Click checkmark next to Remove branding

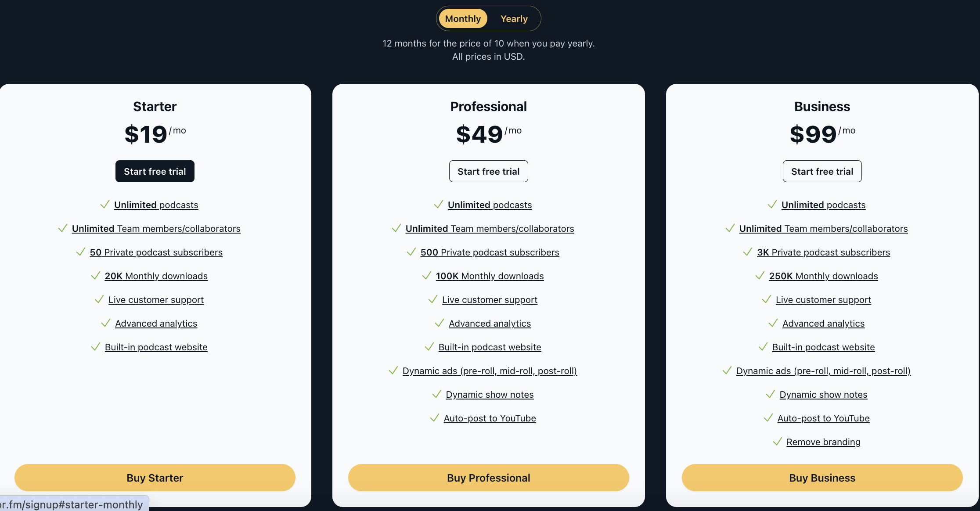coord(778,442)
